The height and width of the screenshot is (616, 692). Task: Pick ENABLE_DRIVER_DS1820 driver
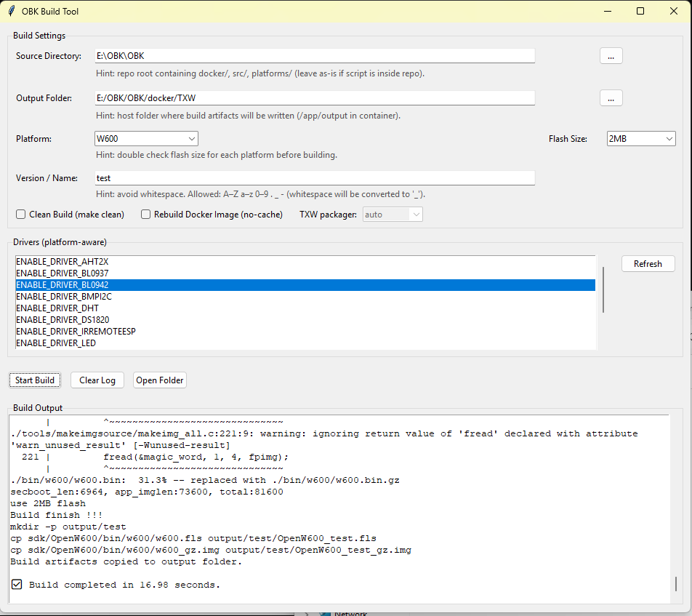click(x=62, y=320)
